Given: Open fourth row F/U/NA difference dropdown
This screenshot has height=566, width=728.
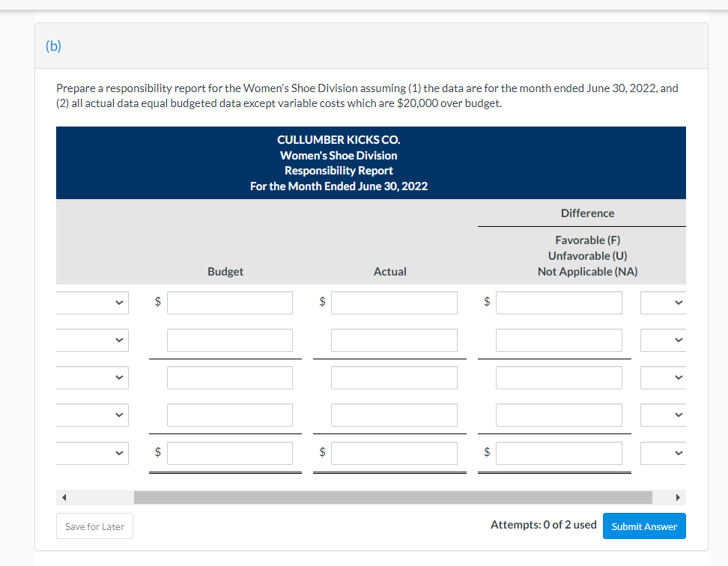Looking at the screenshot, I should click(x=663, y=416).
